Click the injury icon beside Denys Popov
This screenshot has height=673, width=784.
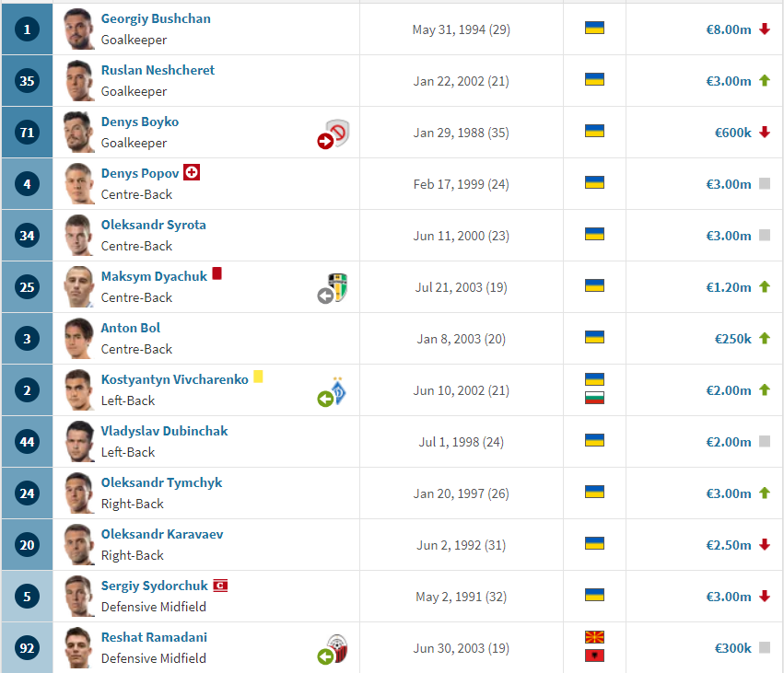point(192,173)
